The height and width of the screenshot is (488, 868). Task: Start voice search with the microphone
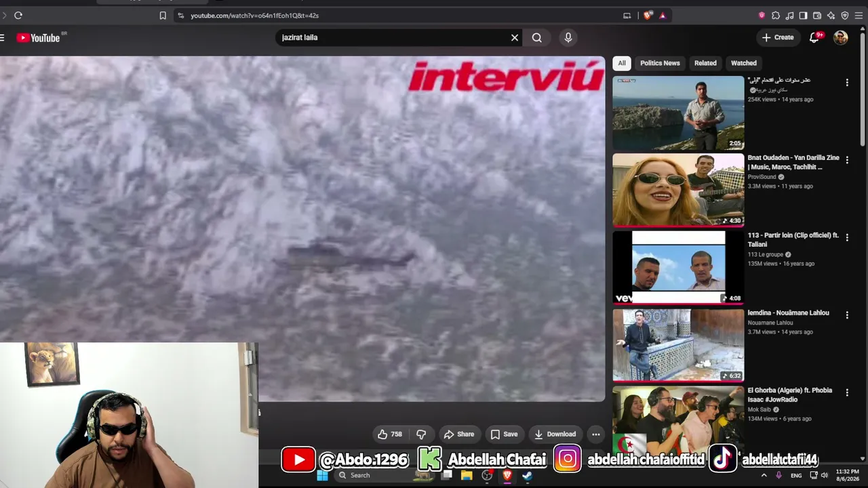(x=568, y=38)
